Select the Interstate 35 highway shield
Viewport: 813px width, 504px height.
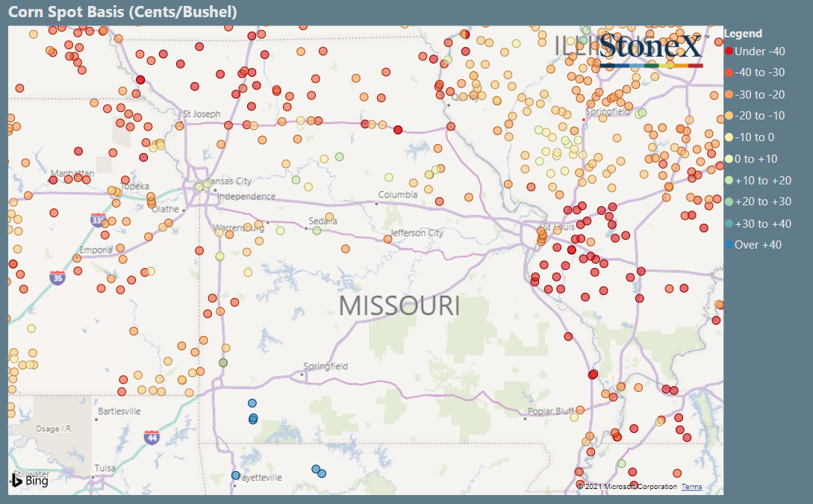point(57,278)
